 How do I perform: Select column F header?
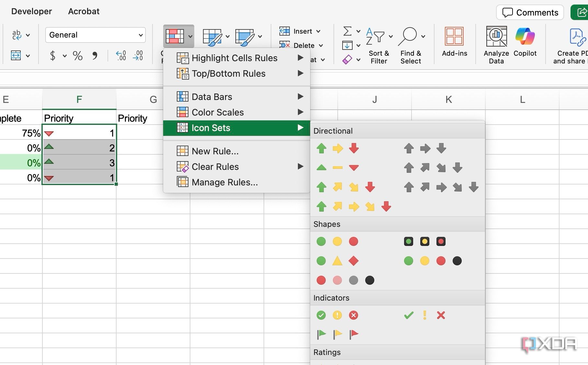pos(79,99)
